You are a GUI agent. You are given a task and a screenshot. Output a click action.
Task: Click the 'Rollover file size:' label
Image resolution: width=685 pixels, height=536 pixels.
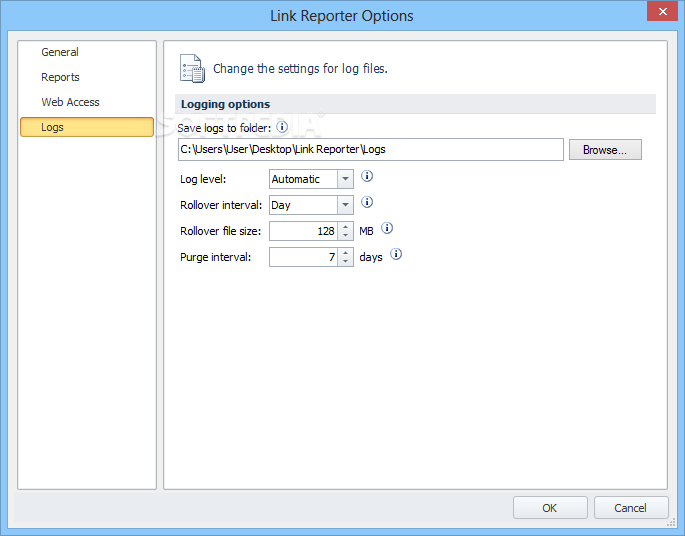[221, 231]
